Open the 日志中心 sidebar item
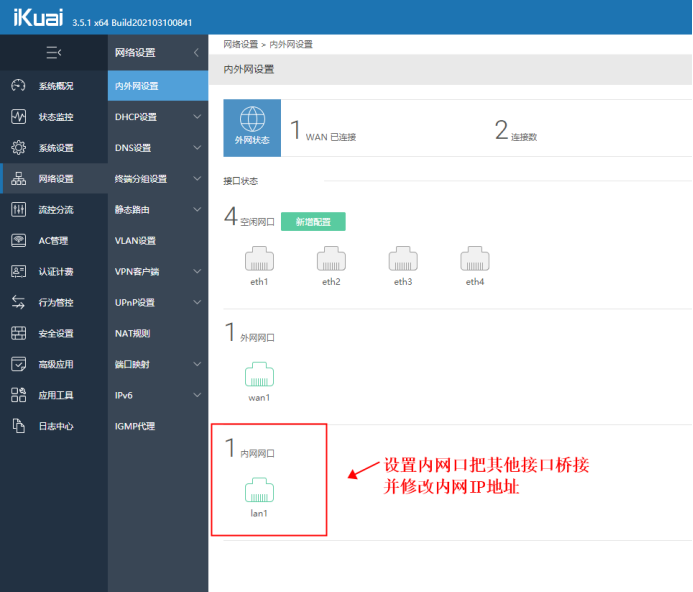The image size is (693, 592). point(55,426)
